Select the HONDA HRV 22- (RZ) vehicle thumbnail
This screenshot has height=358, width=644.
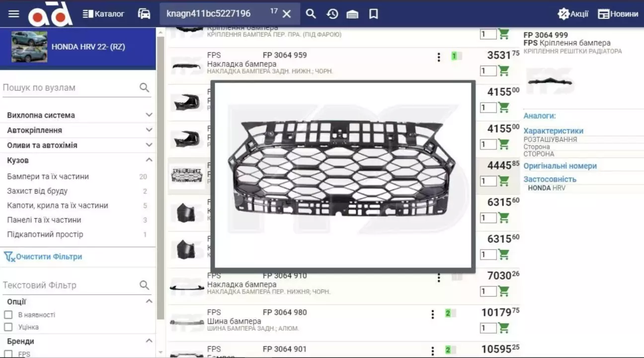tap(29, 47)
